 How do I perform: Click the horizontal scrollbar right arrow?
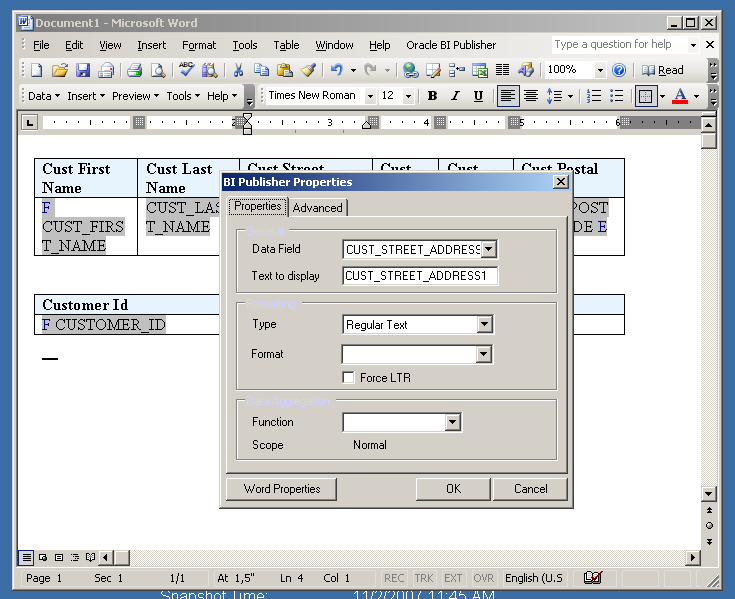click(x=693, y=558)
